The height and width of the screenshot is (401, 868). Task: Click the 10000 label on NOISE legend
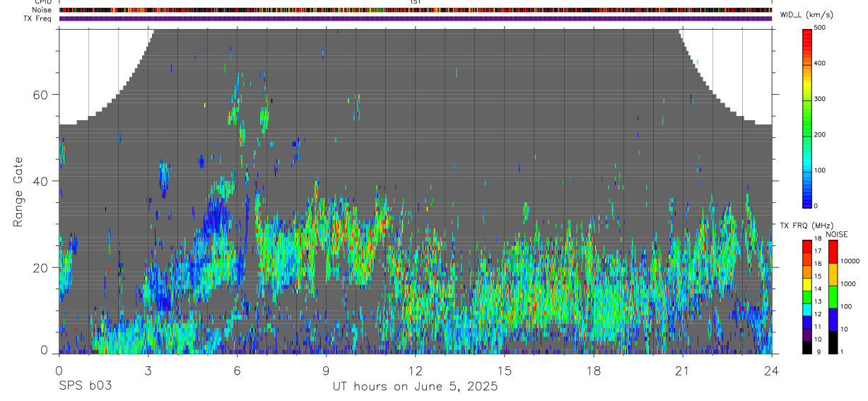tap(850, 261)
